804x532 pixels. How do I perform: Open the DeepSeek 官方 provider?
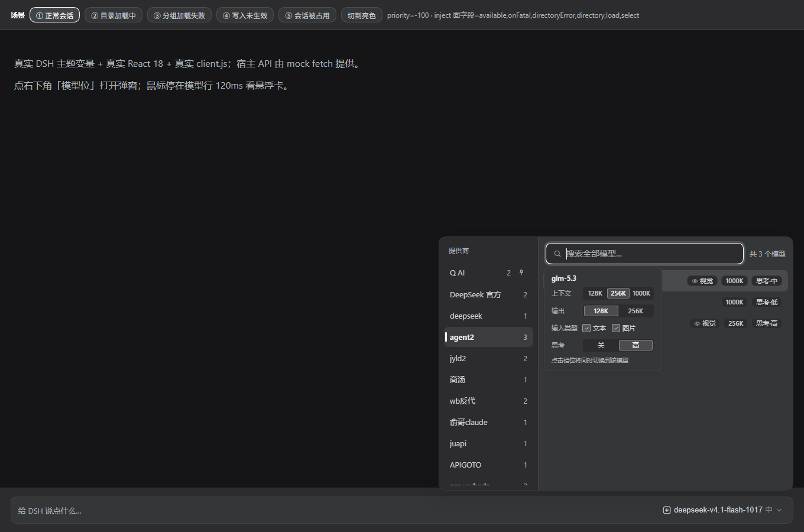coord(488,294)
